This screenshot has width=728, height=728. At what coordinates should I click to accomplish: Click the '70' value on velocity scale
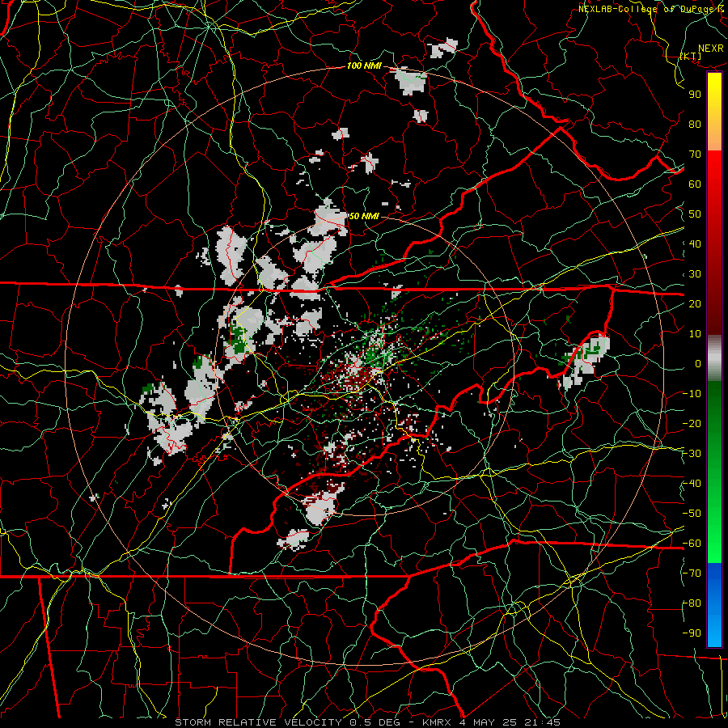695,154
